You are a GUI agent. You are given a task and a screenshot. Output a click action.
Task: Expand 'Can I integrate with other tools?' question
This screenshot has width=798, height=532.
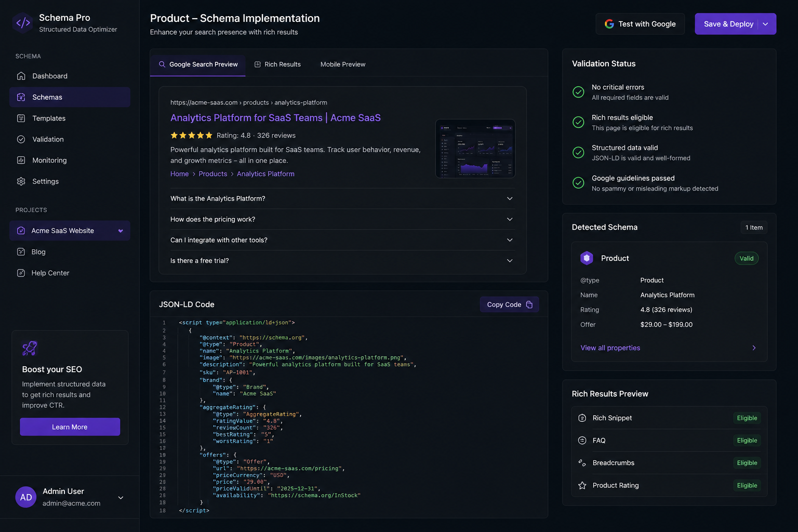pos(342,240)
